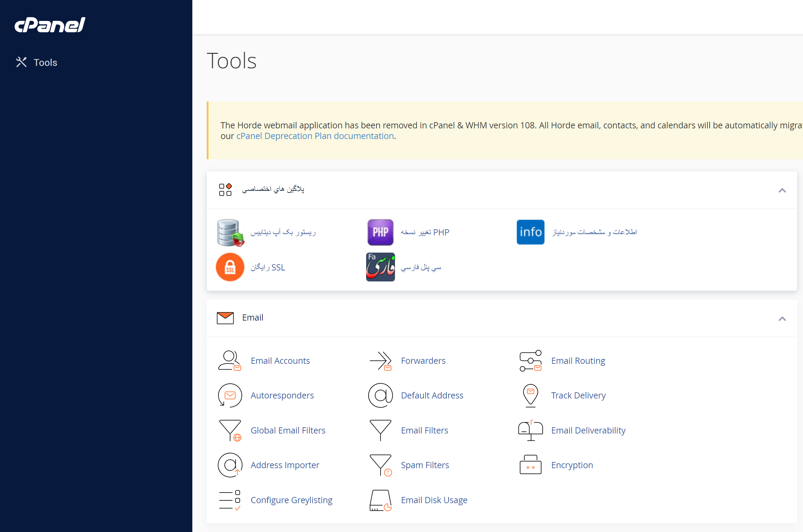Click the Autoresponders icon

(x=230, y=395)
